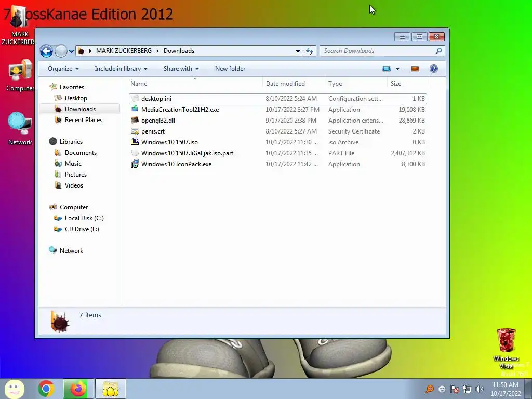Open MARK ZUCKERBERG desktop icon
The image size is (532, 399).
(x=19, y=25)
